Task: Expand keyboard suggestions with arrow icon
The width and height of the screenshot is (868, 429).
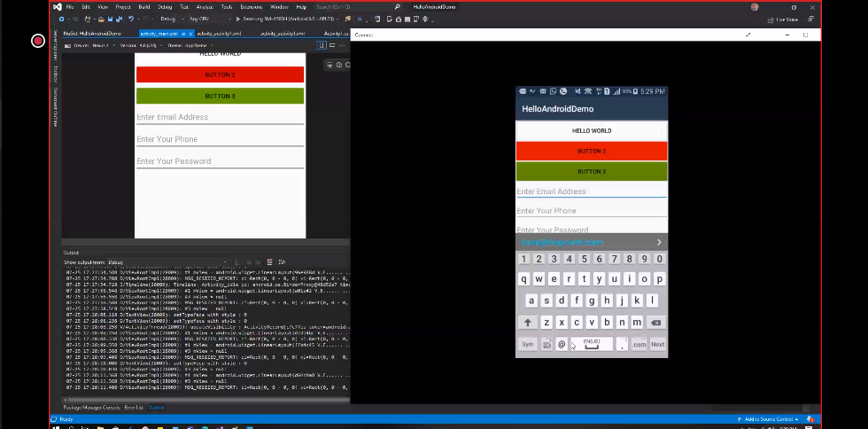Action: click(x=659, y=242)
